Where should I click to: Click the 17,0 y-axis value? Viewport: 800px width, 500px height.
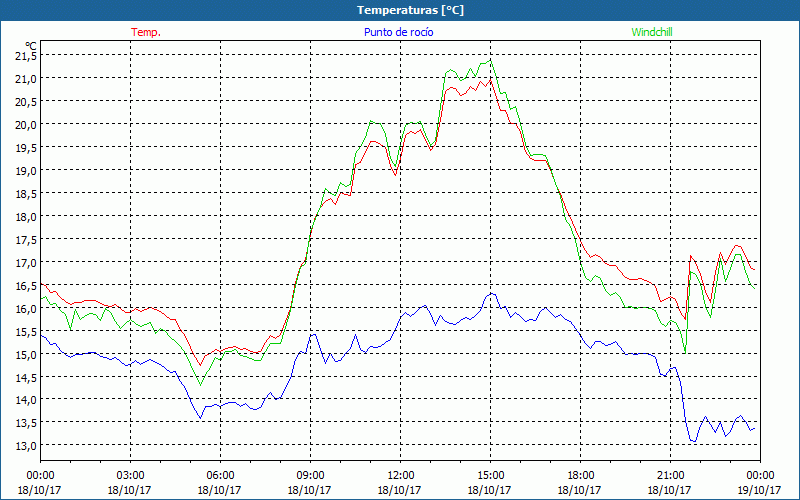27,262
